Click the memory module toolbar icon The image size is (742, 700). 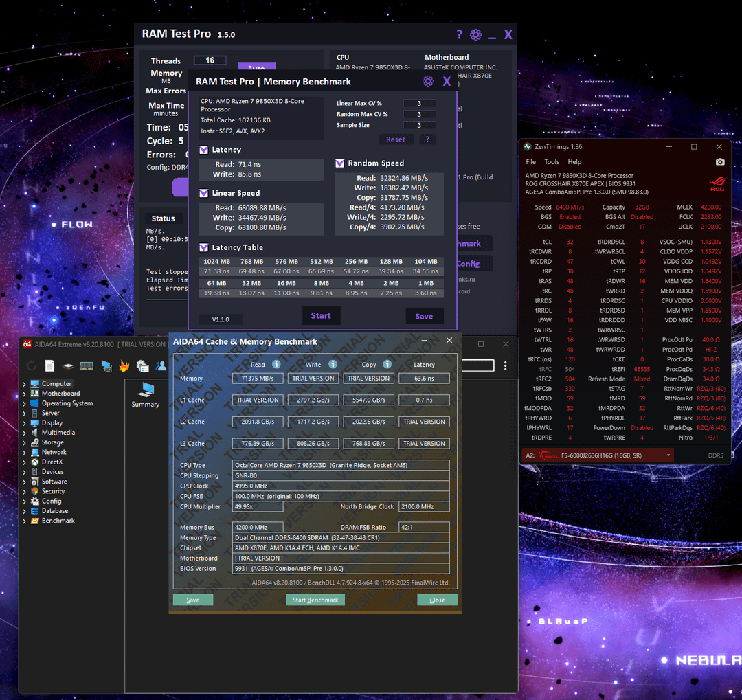(87, 365)
